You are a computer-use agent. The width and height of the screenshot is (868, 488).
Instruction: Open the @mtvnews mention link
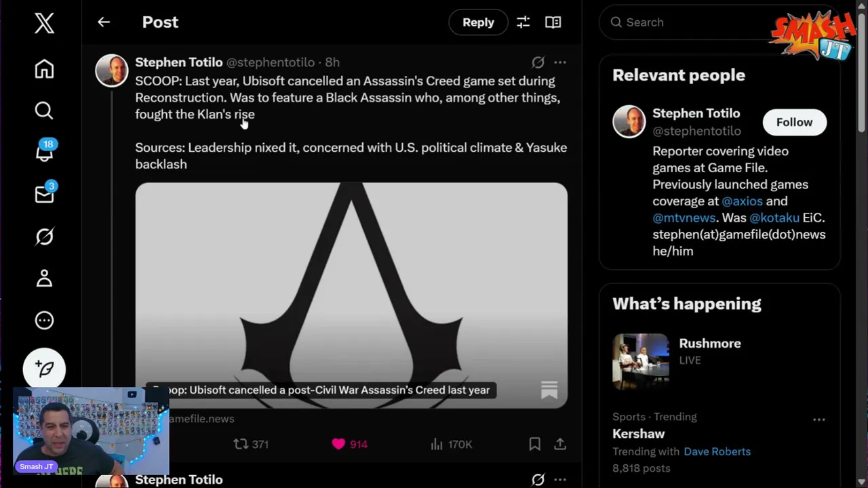[684, 218]
